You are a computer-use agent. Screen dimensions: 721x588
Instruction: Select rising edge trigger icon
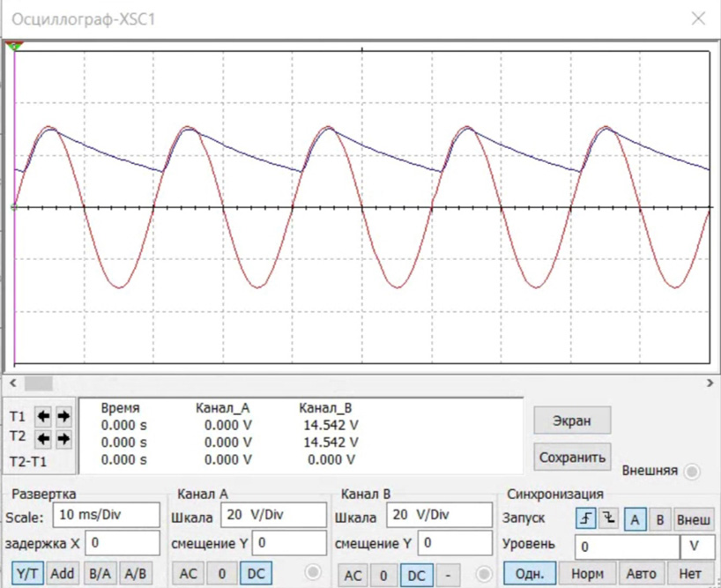coord(585,519)
